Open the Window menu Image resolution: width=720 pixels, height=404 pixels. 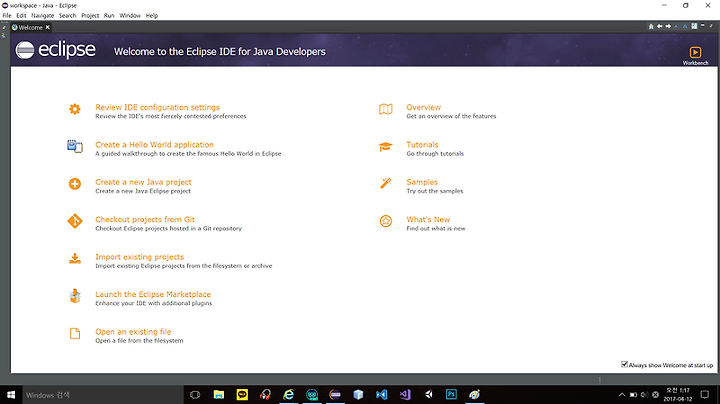click(x=130, y=16)
